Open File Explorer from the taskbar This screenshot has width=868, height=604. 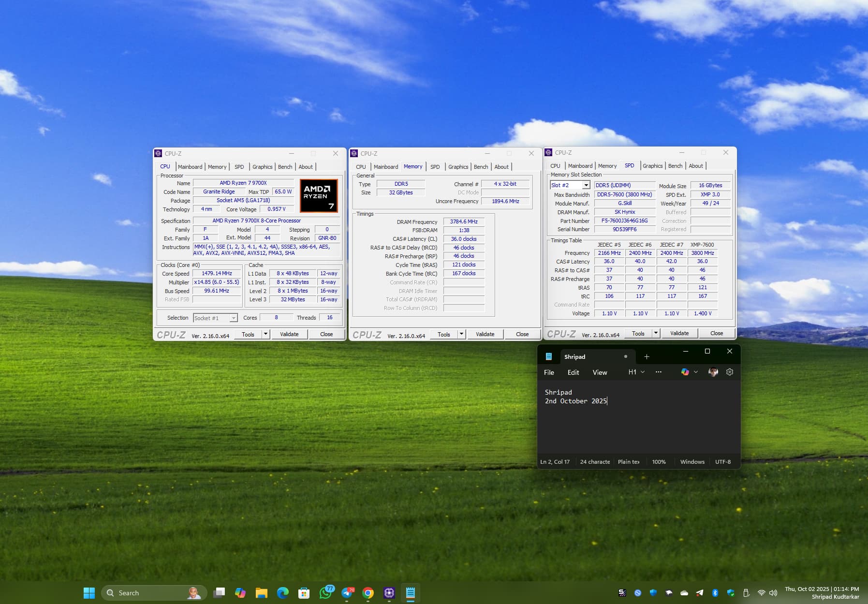point(262,593)
